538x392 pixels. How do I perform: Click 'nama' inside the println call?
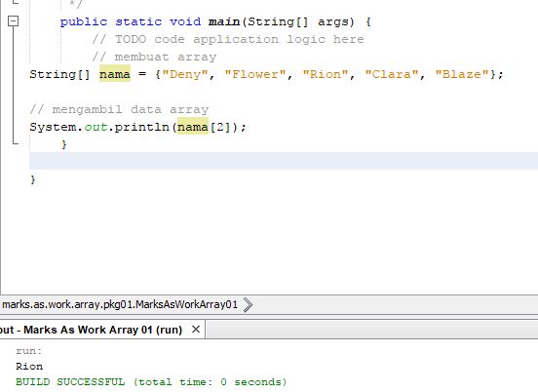(x=193, y=127)
